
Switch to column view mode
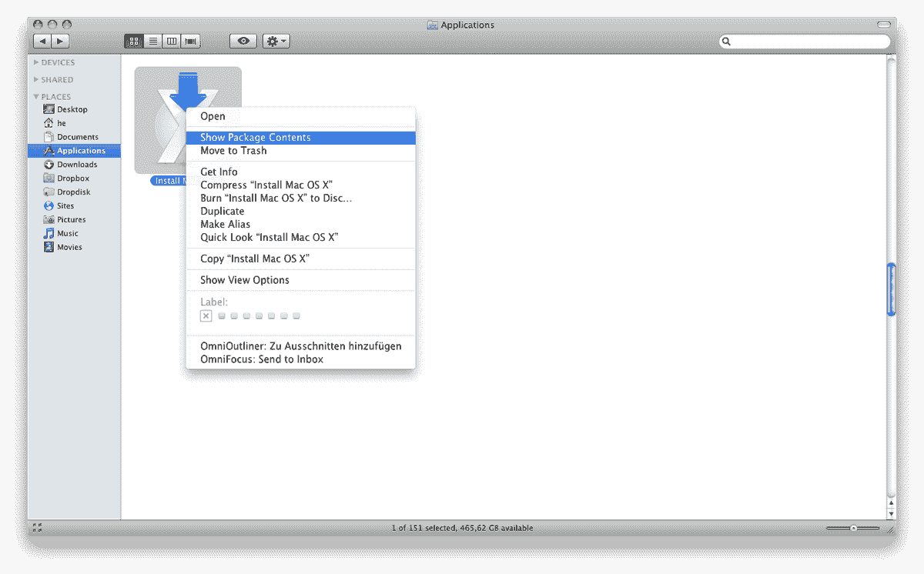tap(170, 41)
